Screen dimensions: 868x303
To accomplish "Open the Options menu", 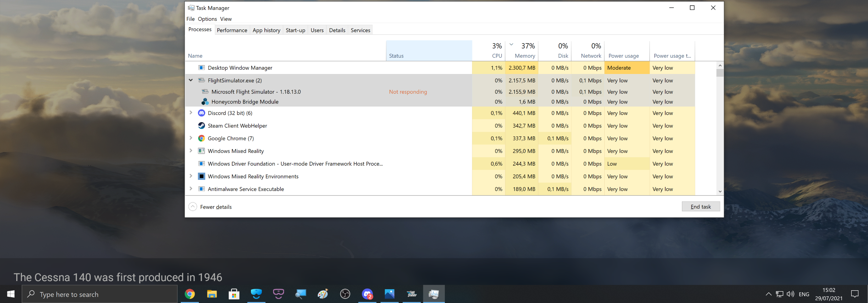I will [x=207, y=19].
